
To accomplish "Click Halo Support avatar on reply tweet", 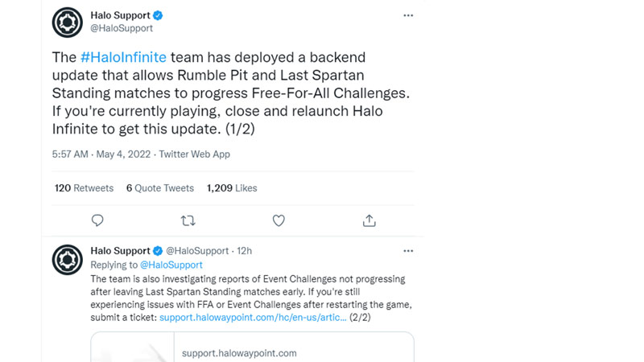I will coord(68,259).
